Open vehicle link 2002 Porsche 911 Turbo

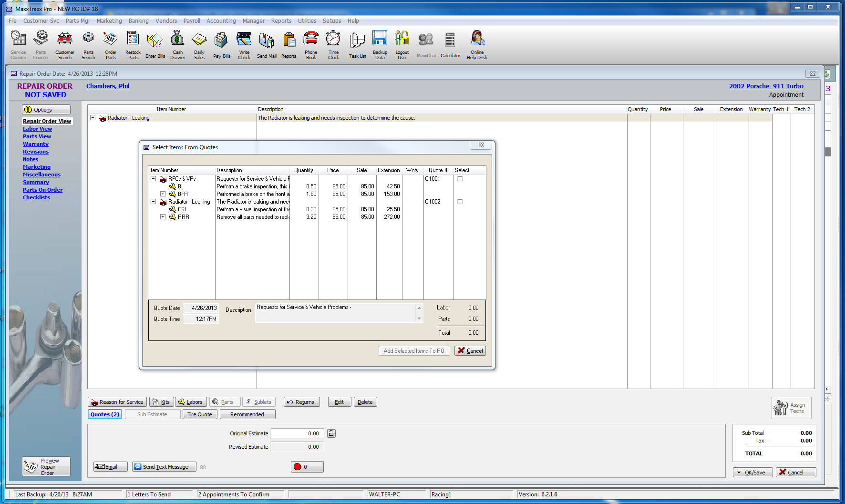coord(766,86)
